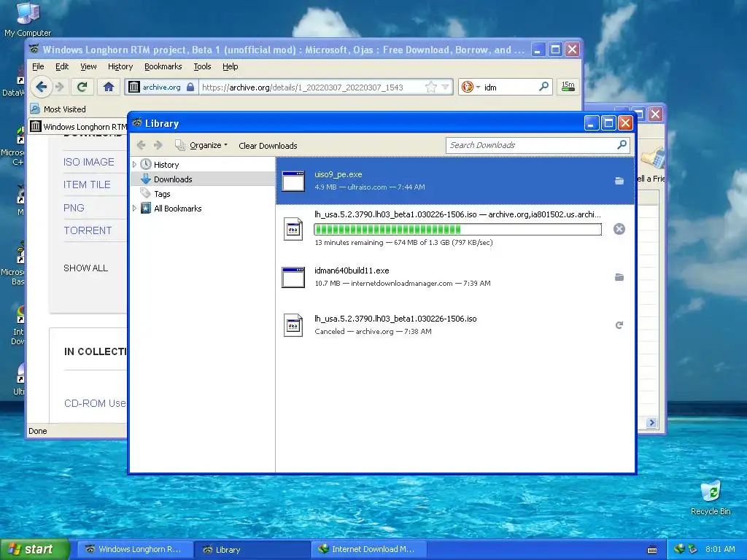Viewport: 747px width, 560px height.
Task: Click the idman640build11.exe file icon
Action: pyautogui.click(x=293, y=277)
